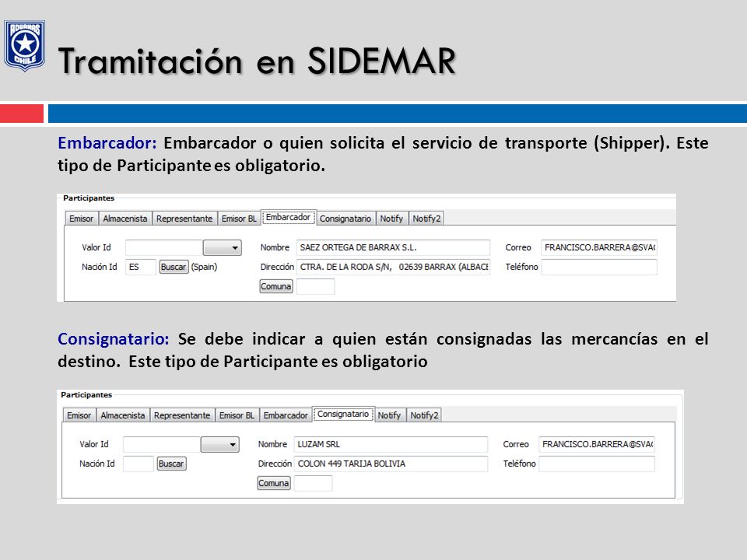Click the Aduanas Chile logo
747x560 pixels.
[x=24, y=45]
